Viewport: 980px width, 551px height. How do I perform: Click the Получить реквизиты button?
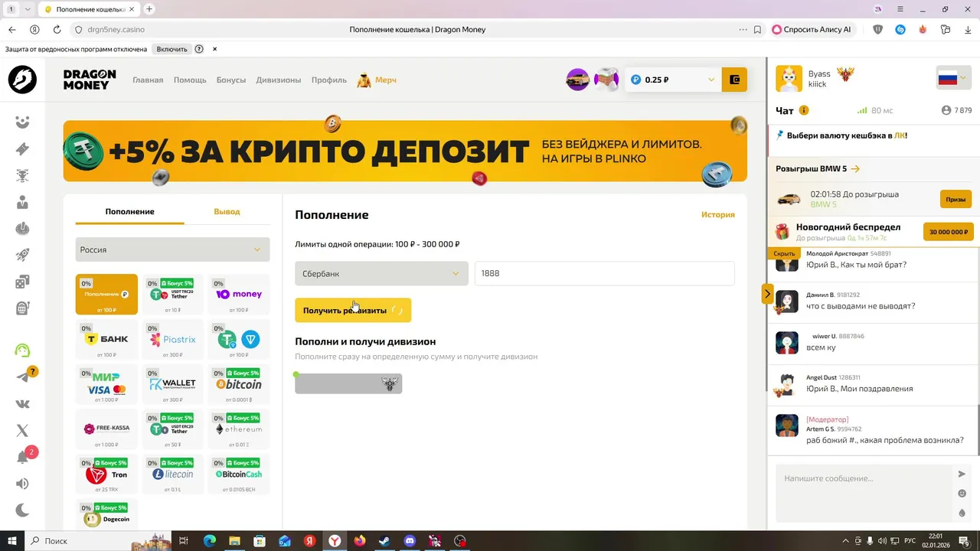353,310
